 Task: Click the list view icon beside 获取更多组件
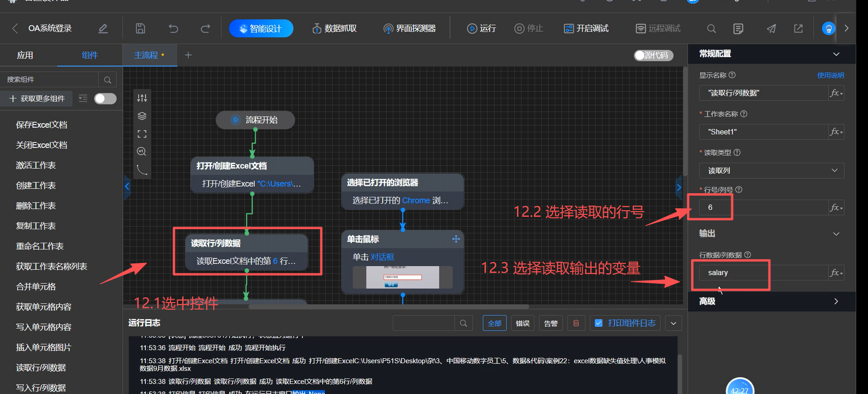(x=83, y=98)
